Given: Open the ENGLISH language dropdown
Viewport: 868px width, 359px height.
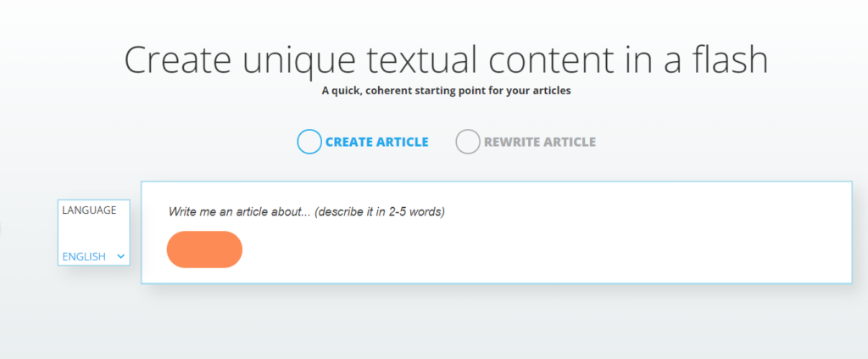Looking at the screenshot, I should 85,255.
